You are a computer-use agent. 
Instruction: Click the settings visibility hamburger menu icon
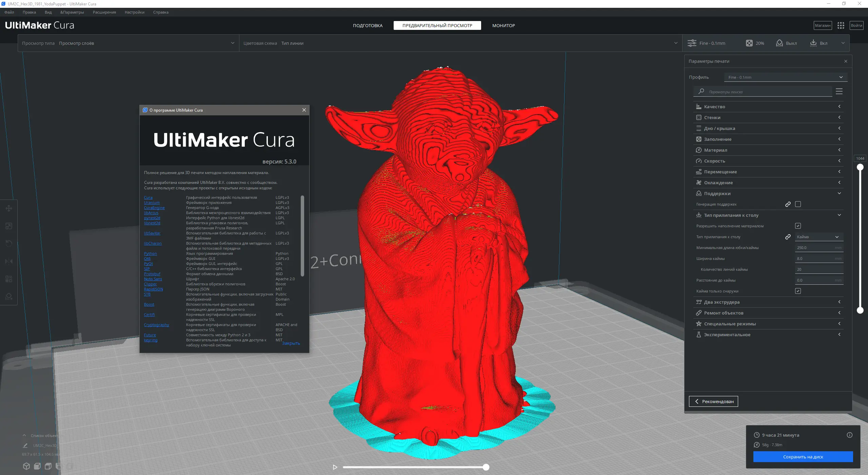point(839,91)
